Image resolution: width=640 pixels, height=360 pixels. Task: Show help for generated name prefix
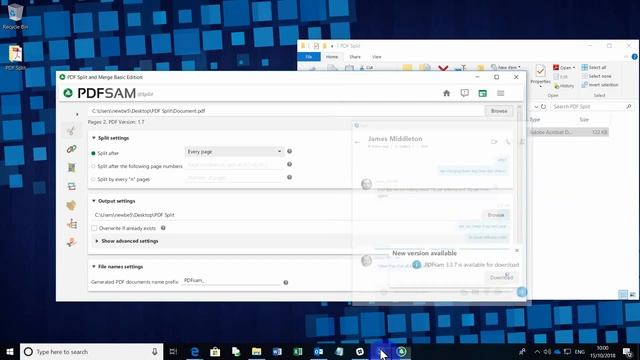point(286,282)
